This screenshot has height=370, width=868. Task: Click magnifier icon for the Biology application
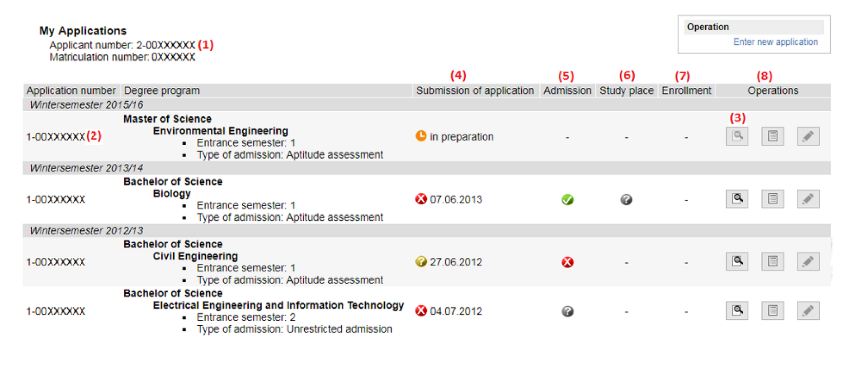[737, 199]
